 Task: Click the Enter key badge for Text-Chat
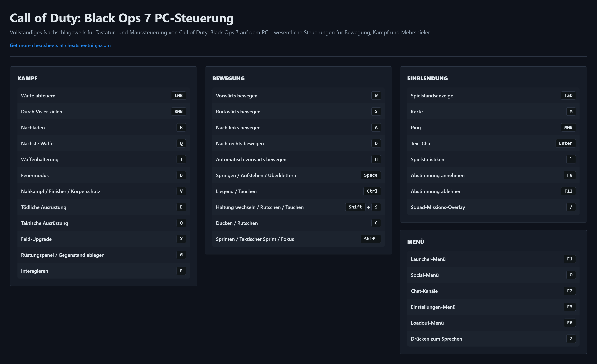(x=565, y=143)
